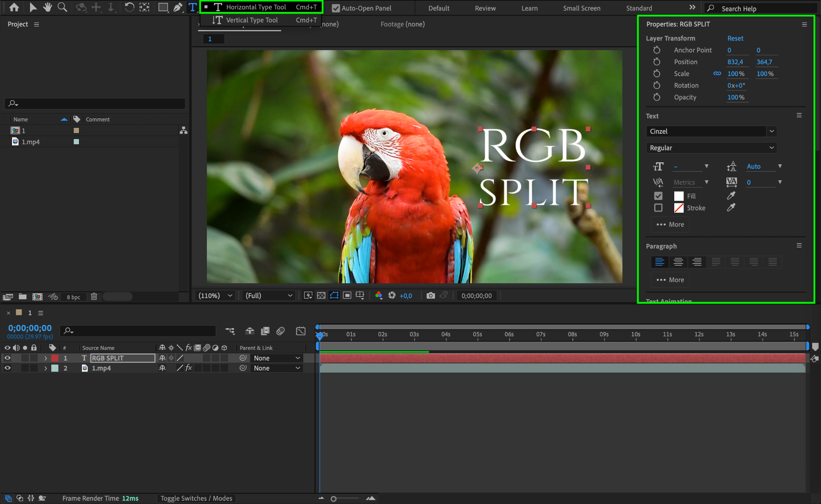Reset the Layer Transform values
The image size is (821, 504).
pyautogui.click(x=735, y=38)
